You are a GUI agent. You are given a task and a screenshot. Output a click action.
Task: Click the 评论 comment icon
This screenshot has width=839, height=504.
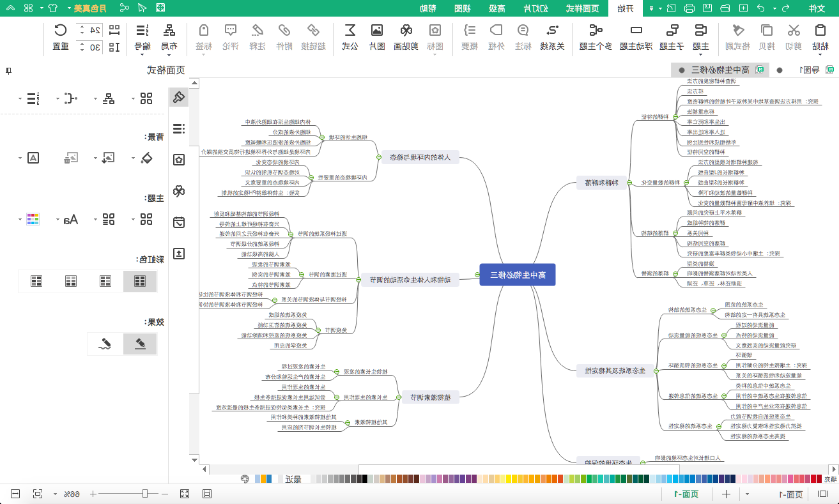[x=231, y=30]
